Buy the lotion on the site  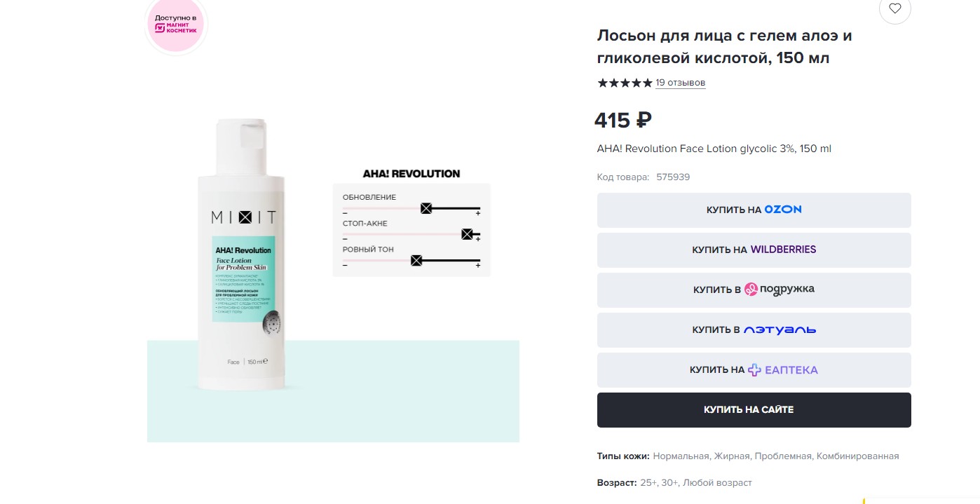point(754,409)
